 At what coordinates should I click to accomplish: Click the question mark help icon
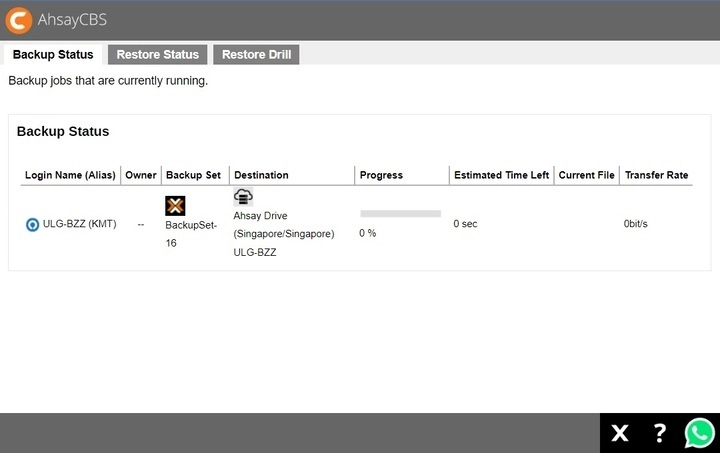point(660,433)
